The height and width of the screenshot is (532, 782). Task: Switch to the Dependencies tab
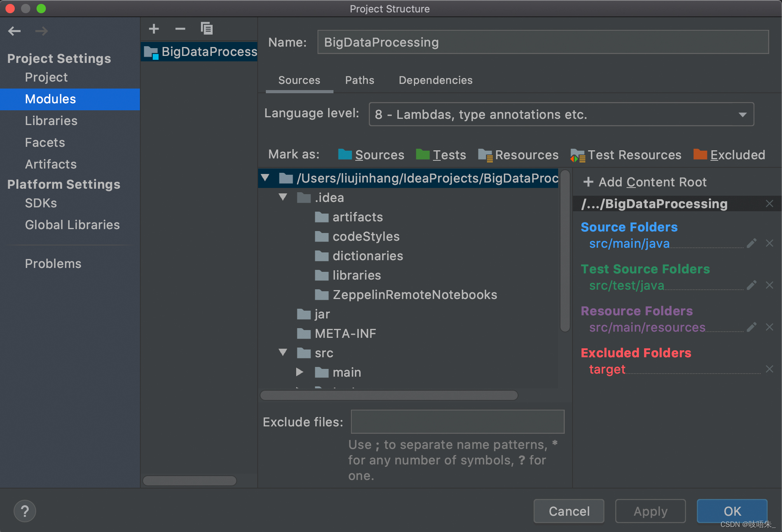[x=435, y=80]
